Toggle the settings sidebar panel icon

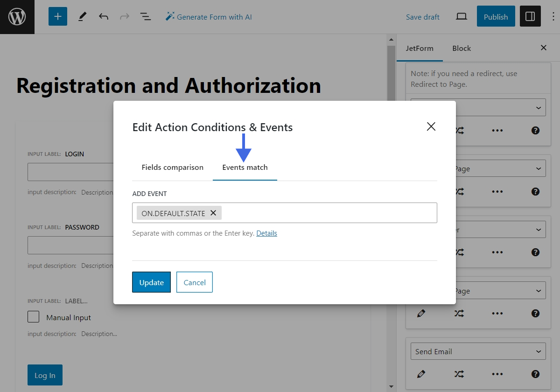[530, 16]
